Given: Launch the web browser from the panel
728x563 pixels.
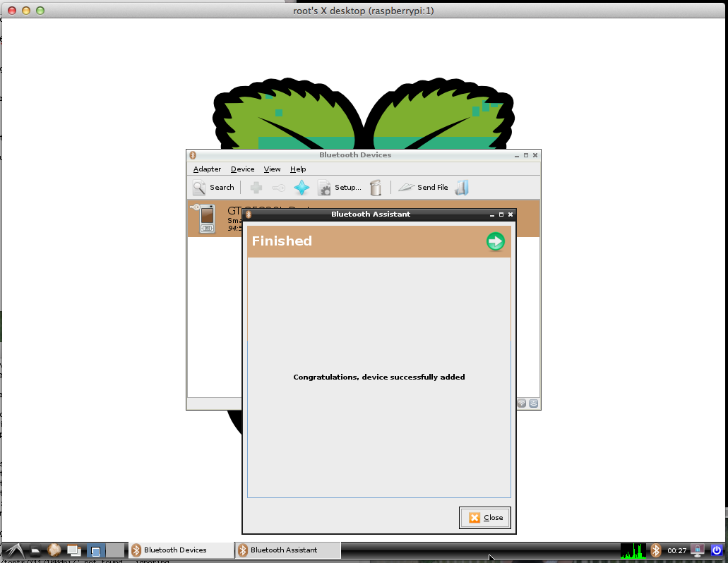Looking at the screenshot, I should tap(54, 550).
